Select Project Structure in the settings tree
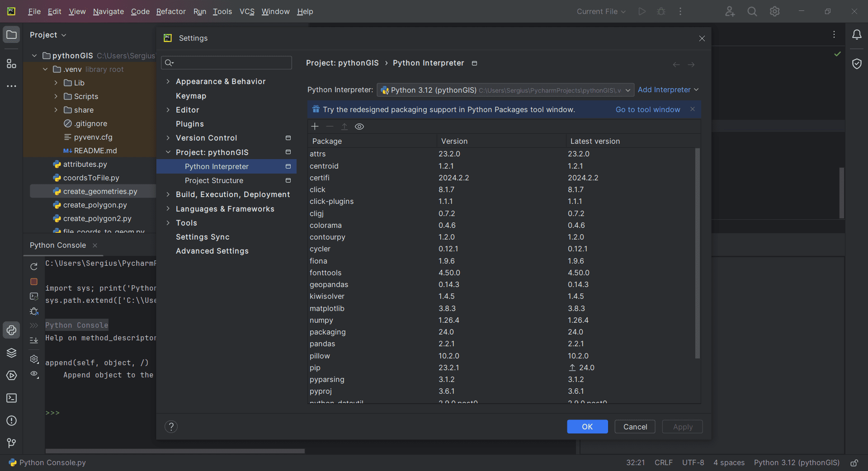The width and height of the screenshot is (868, 471). (214, 180)
